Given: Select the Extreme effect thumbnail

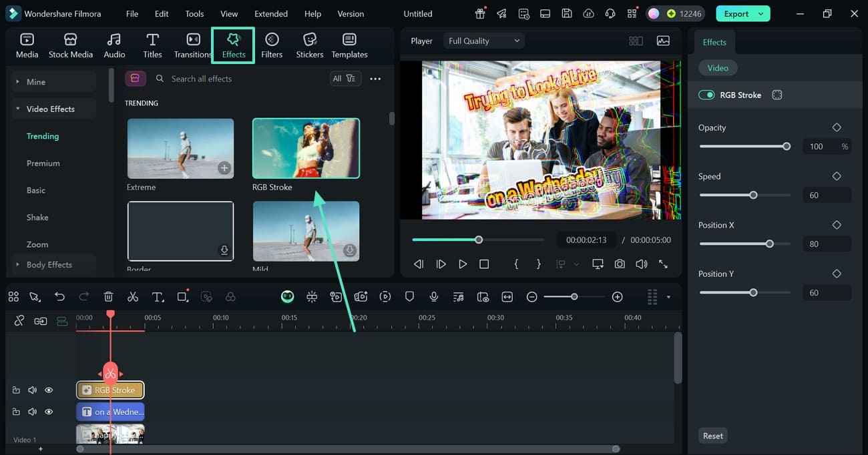Looking at the screenshot, I should coord(180,148).
